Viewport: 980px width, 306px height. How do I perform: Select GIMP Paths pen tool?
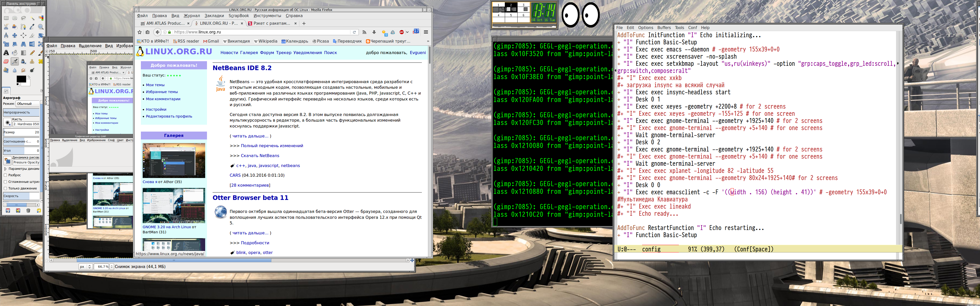[x=23, y=27]
